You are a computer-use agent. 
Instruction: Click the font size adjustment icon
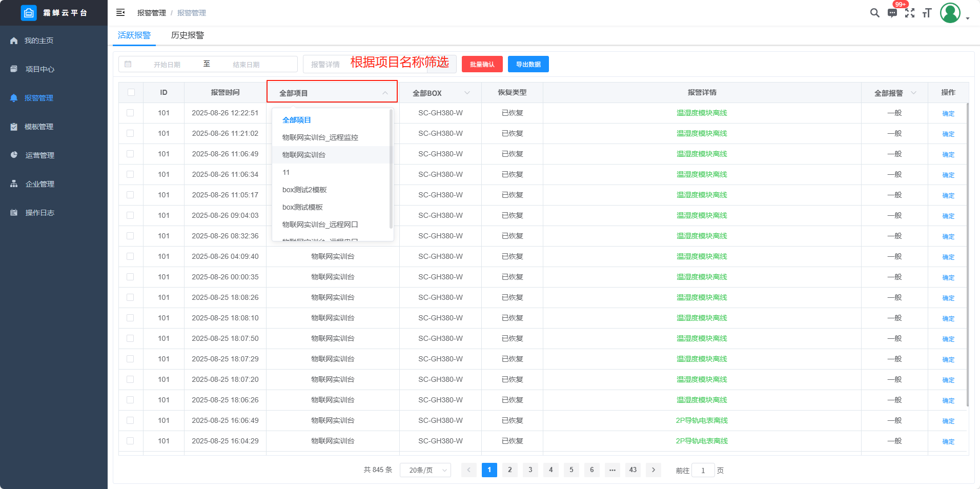point(927,13)
